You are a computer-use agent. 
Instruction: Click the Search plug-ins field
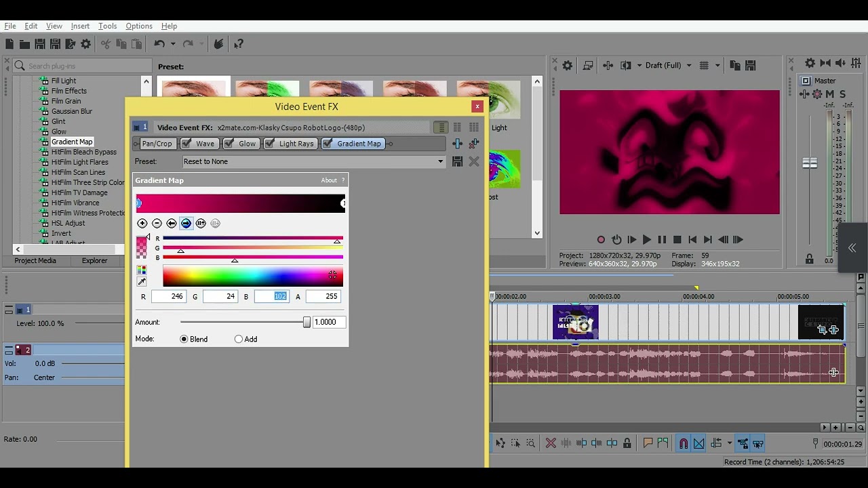click(83, 66)
